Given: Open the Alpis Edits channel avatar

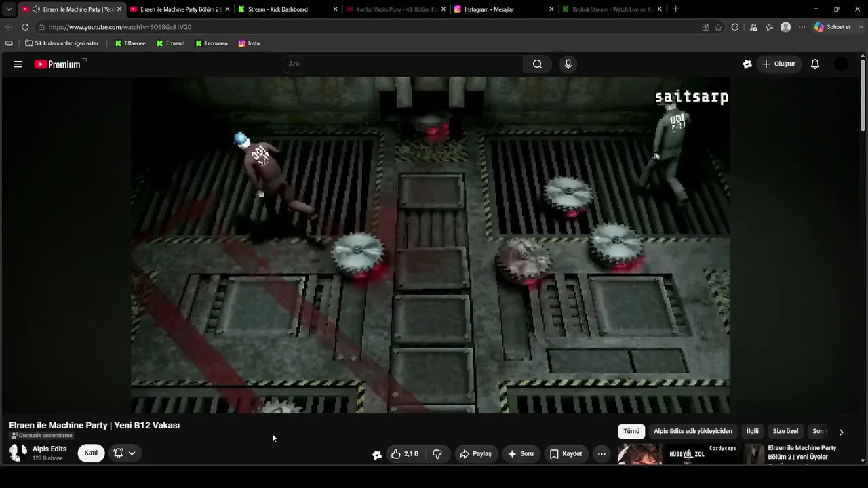Looking at the screenshot, I should (18, 453).
